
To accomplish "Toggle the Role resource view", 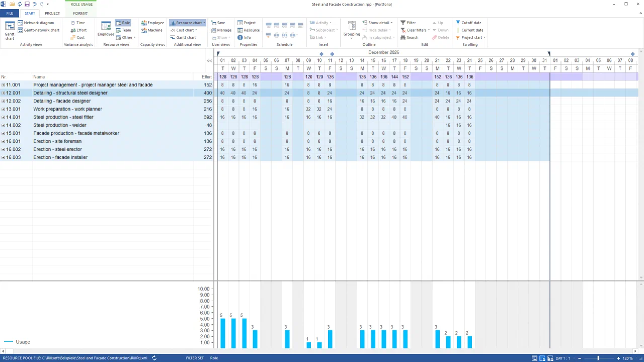I will tap(123, 23).
